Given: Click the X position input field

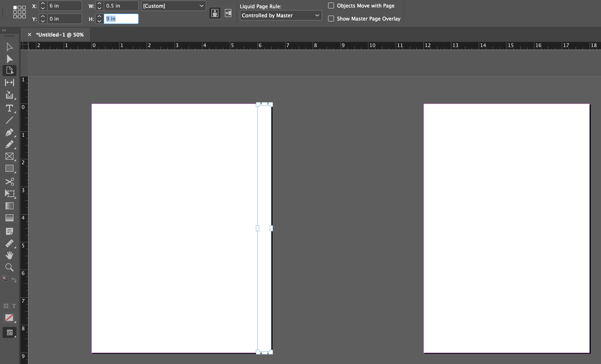Looking at the screenshot, I should click(64, 6).
